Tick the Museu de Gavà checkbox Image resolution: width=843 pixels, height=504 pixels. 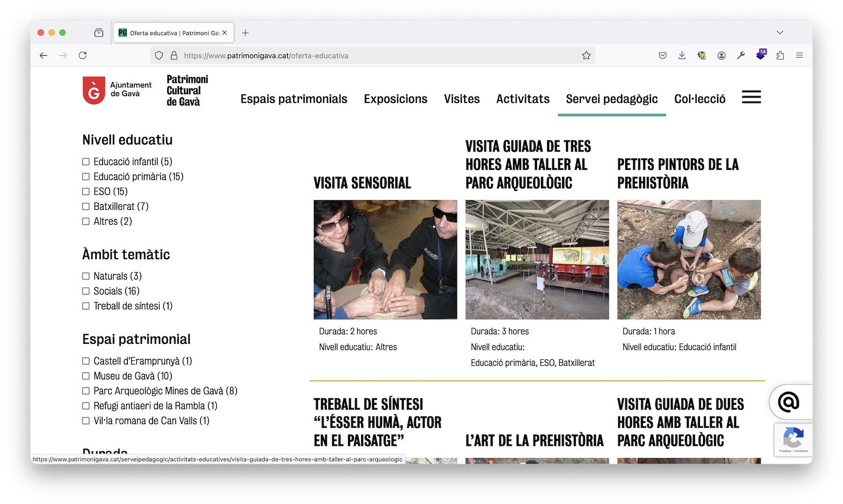(x=86, y=376)
